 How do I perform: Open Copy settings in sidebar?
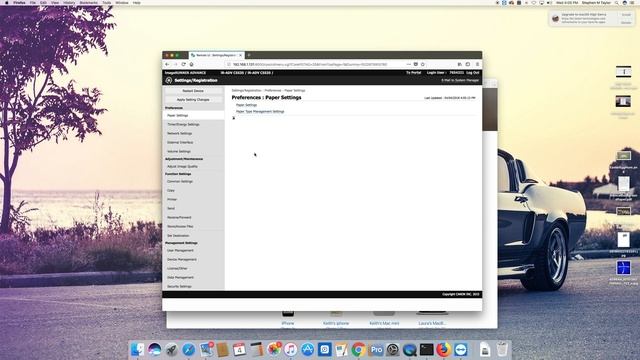[x=171, y=191]
